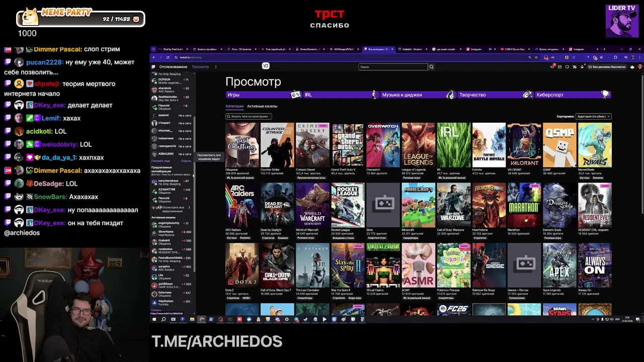The image size is (644, 362).
Task: Switch to the Категории tab
Action: [234, 106]
